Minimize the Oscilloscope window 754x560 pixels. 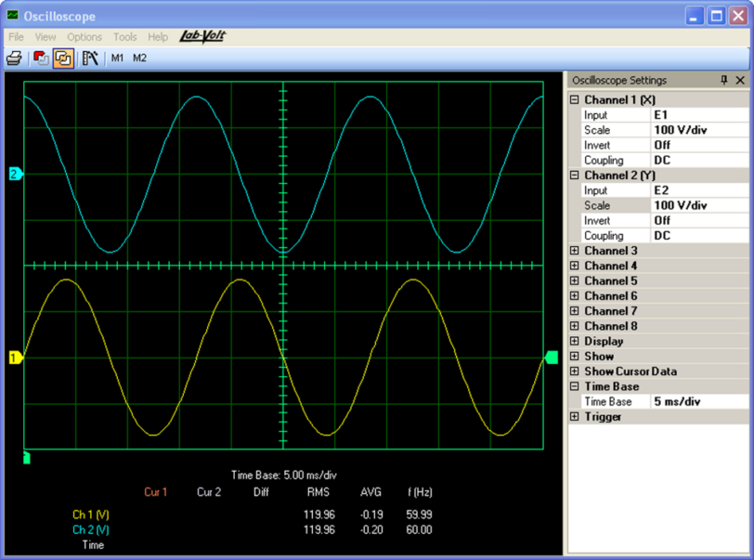(x=694, y=17)
